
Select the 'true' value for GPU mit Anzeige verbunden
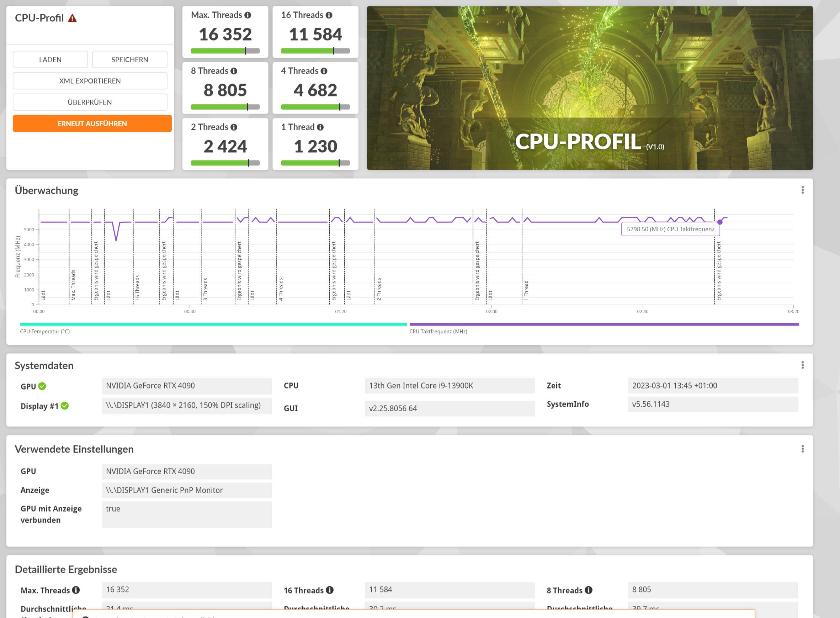(x=187, y=514)
